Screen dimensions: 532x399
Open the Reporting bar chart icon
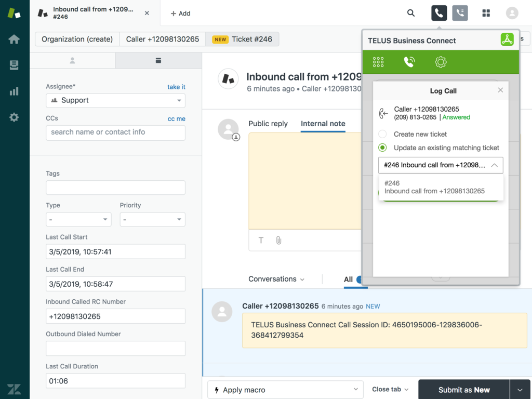click(x=14, y=91)
